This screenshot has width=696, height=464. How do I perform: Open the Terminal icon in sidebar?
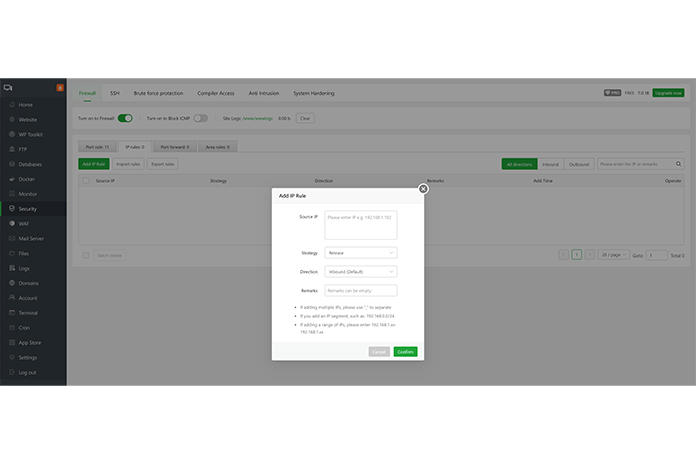coord(11,312)
